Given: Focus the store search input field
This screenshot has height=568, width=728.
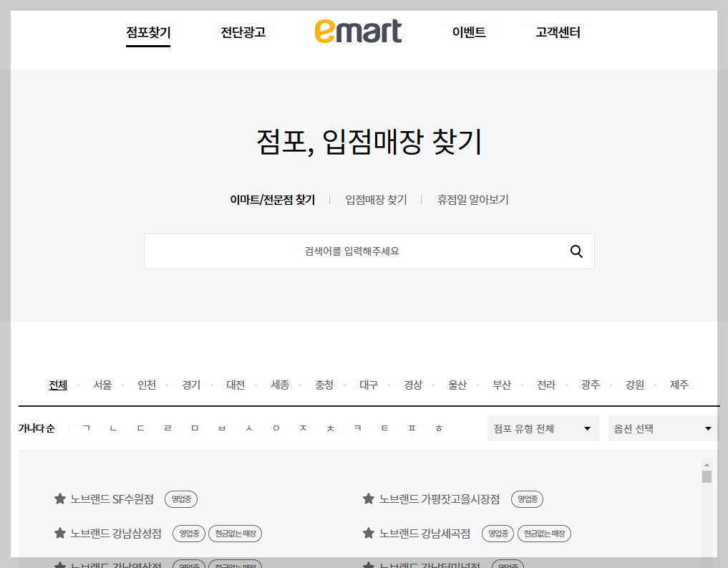Looking at the screenshot, I should (x=369, y=251).
